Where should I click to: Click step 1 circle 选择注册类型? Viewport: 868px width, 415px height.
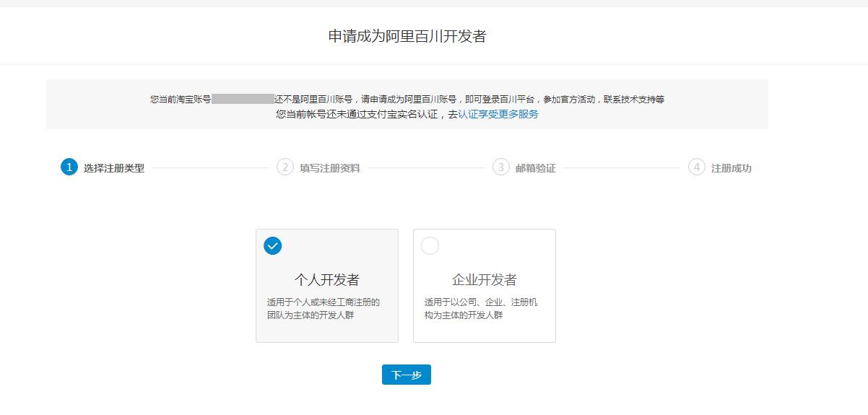(69, 167)
